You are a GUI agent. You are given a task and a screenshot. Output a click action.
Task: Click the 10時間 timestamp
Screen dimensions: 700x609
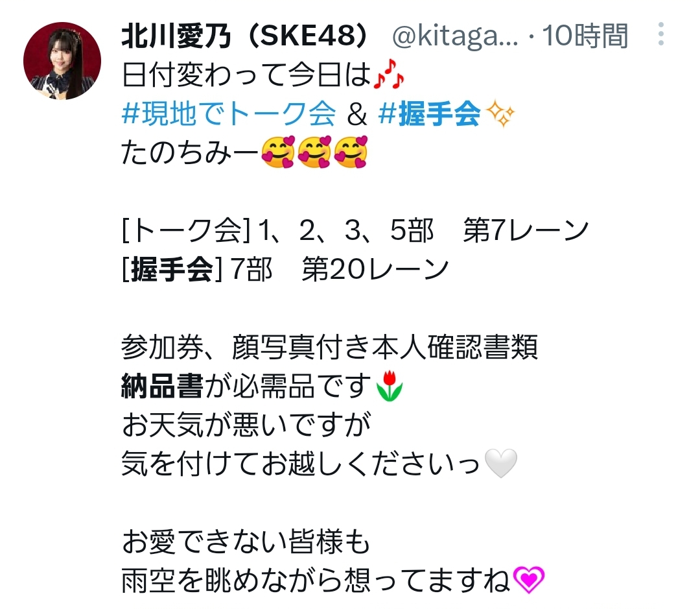point(585,35)
